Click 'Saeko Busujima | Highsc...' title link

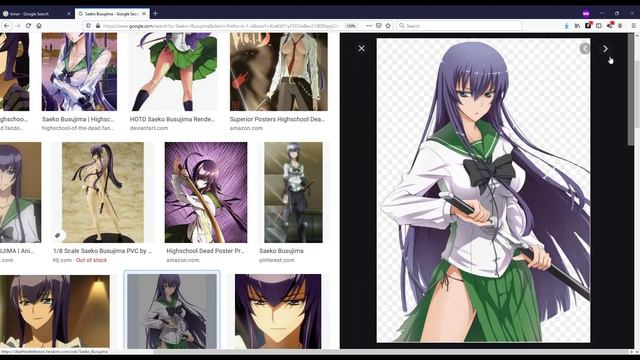tap(78, 119)
